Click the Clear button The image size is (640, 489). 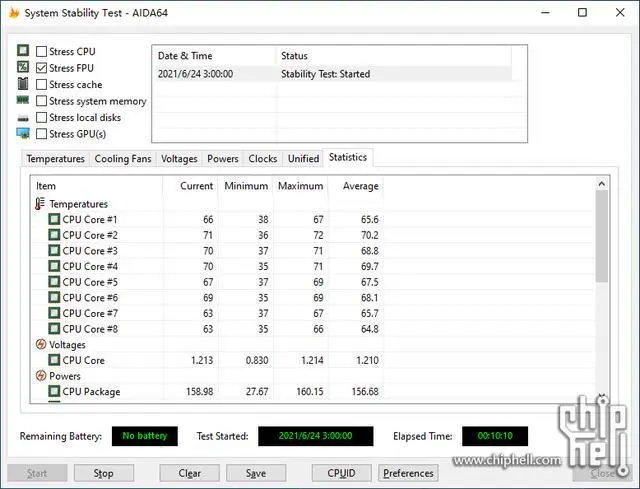[x=189, y=473]
